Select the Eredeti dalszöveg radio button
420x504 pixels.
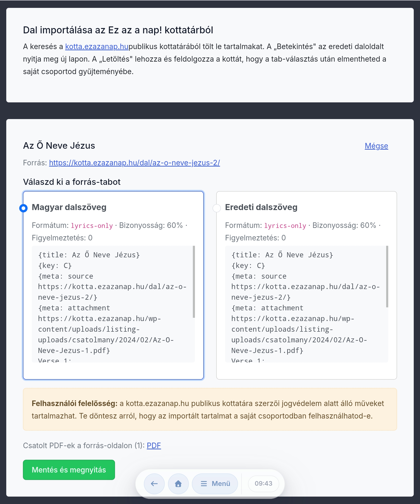click(216, 208)
